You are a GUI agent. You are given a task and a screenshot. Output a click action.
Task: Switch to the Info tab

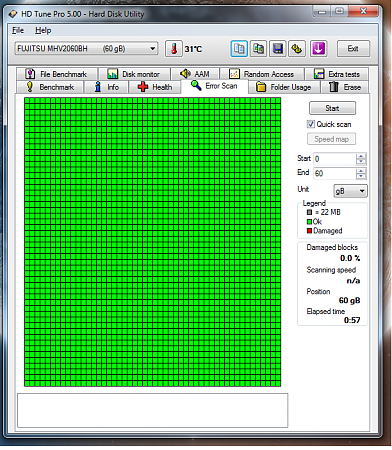[106, 87]
